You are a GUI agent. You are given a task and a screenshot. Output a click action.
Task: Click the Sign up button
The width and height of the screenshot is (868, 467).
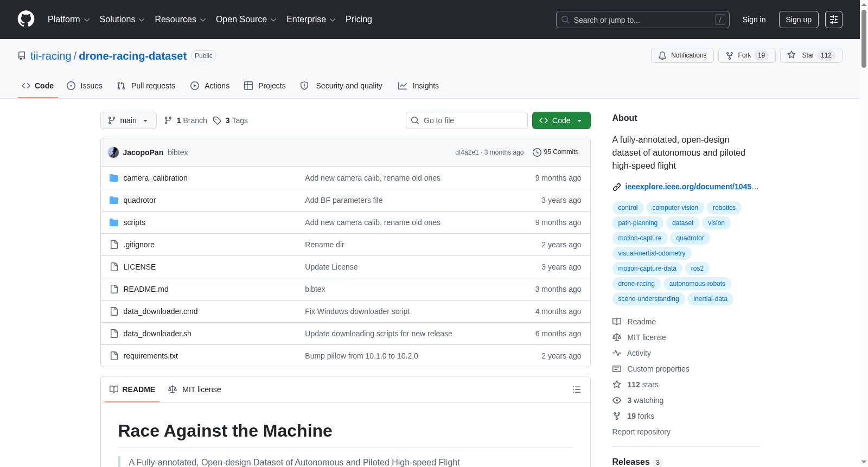(x=799, y=20)
